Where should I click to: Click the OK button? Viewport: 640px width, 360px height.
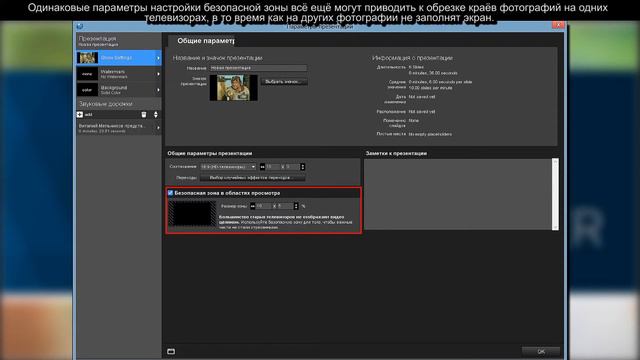pos(541,351)
